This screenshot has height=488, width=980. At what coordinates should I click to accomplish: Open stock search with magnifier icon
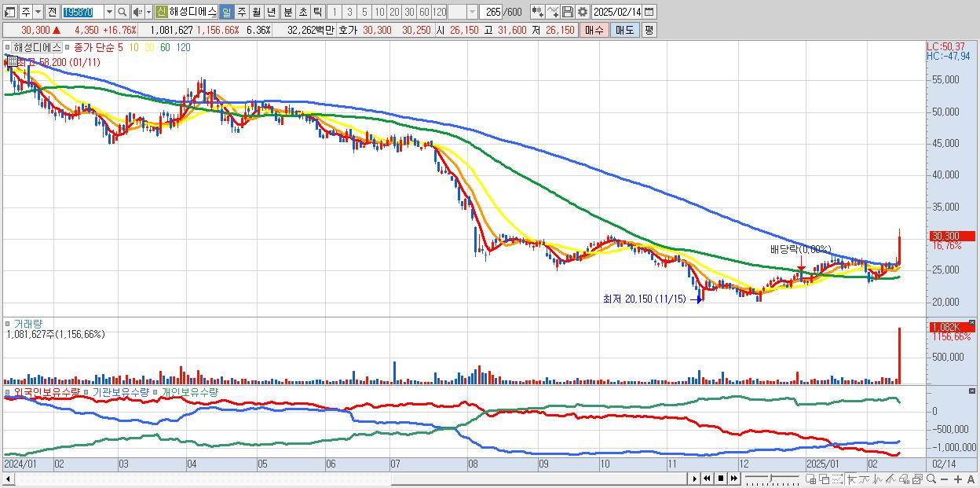[x=122, y=12]
